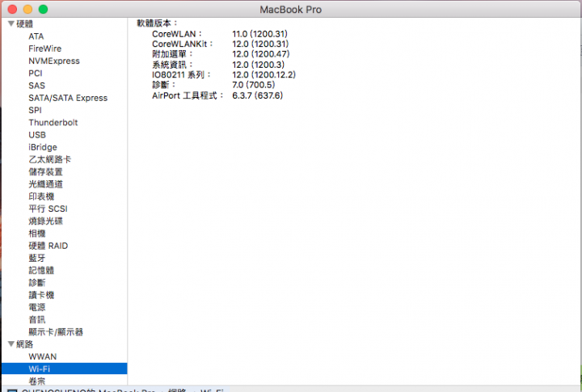Open the 儲存裝置 storage entry
This screenshot has height=392, width=582.
point(45,172)
